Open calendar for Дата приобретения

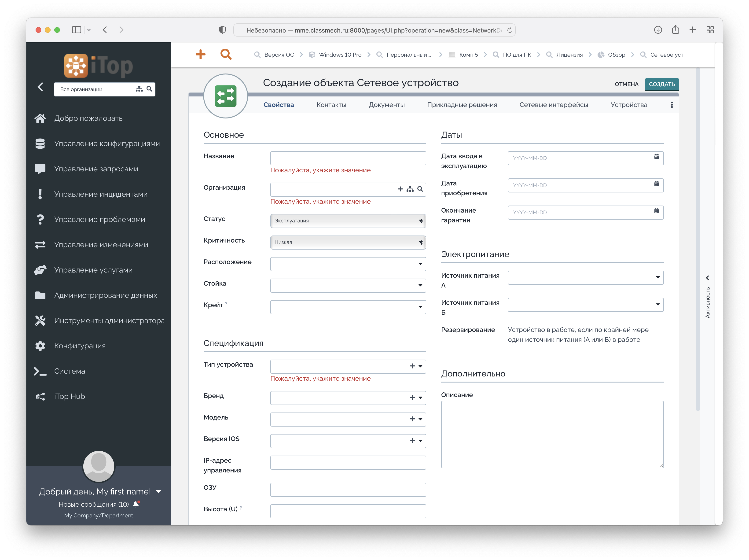coord(657,184)
